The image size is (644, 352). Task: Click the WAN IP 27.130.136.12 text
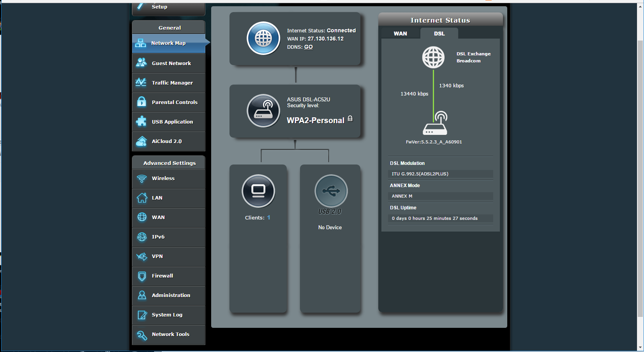(x=326, y=39)
